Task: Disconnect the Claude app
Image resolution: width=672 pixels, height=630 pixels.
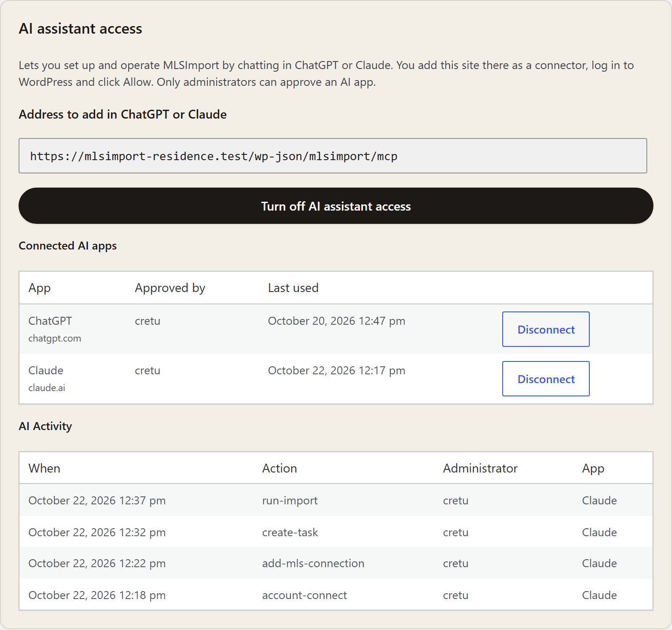Action: point(546,379)
